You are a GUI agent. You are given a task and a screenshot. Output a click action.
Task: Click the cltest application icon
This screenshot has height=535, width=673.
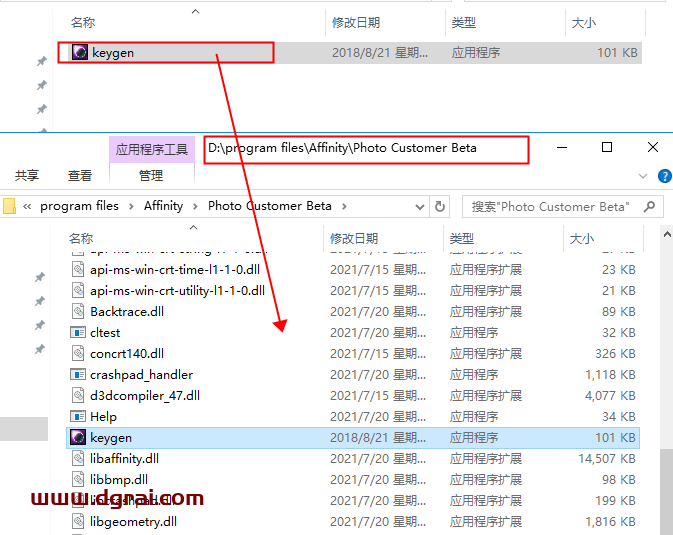click(x=78, y=333)
